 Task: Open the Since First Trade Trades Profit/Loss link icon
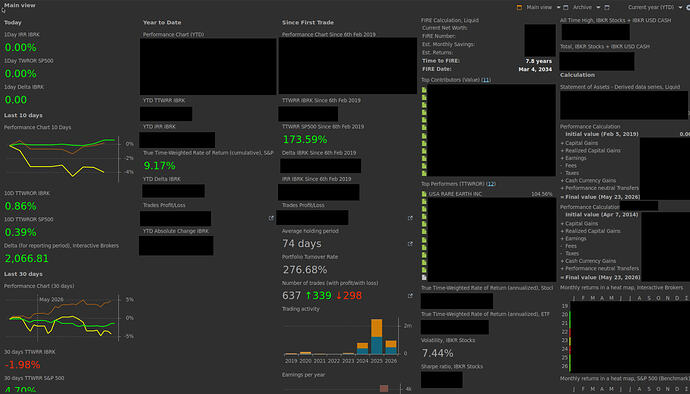click(410, 218)
